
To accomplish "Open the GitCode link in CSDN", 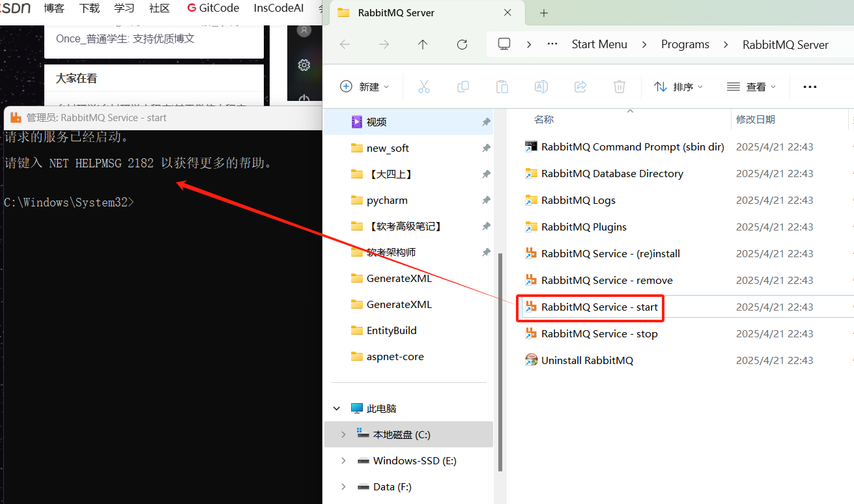I will (213, 8).
